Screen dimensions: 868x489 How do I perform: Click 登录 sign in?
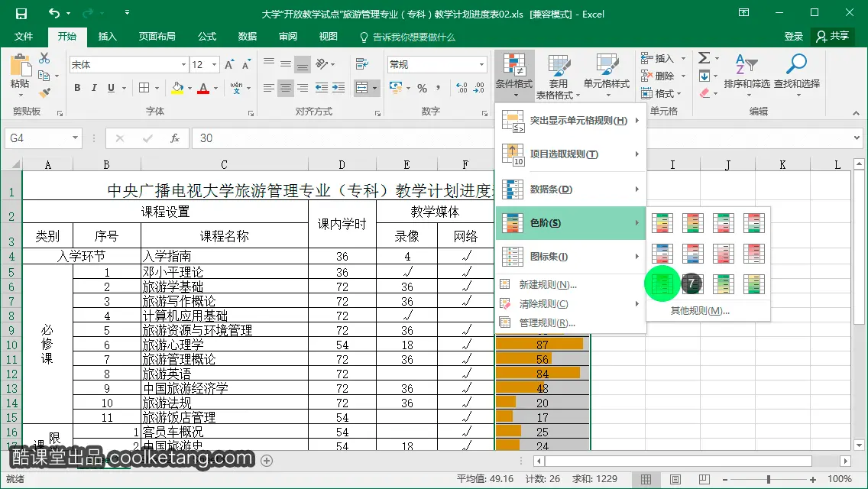pyautogui.click(x=793, y=37)
